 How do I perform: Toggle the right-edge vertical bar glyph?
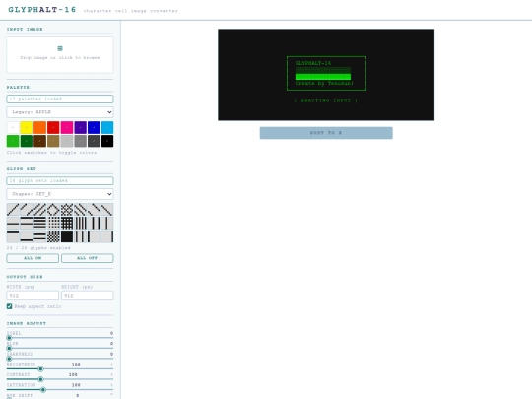pos(107,236)
